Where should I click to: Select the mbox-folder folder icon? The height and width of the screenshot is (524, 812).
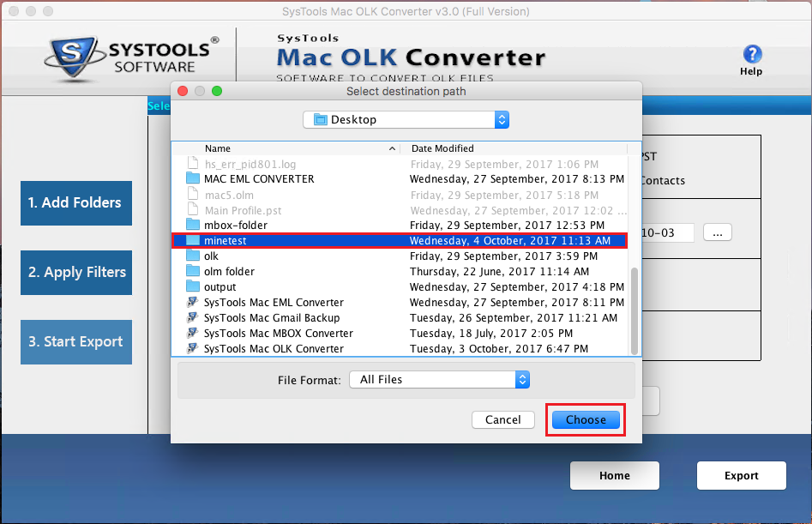click(193, 225)
